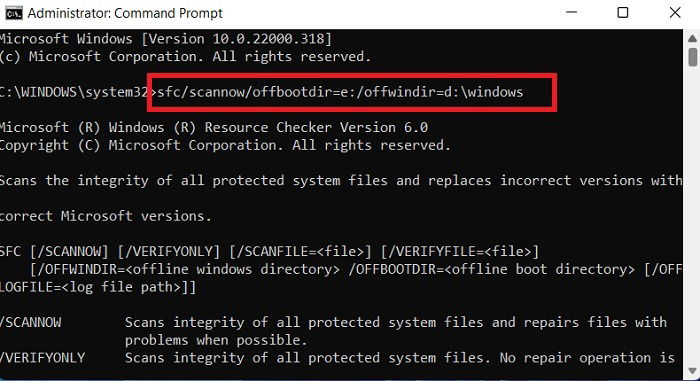Screen dimensions: 700x381
Task: Click the Administrator: Command Prompt title text
Action: pos(125,13)
